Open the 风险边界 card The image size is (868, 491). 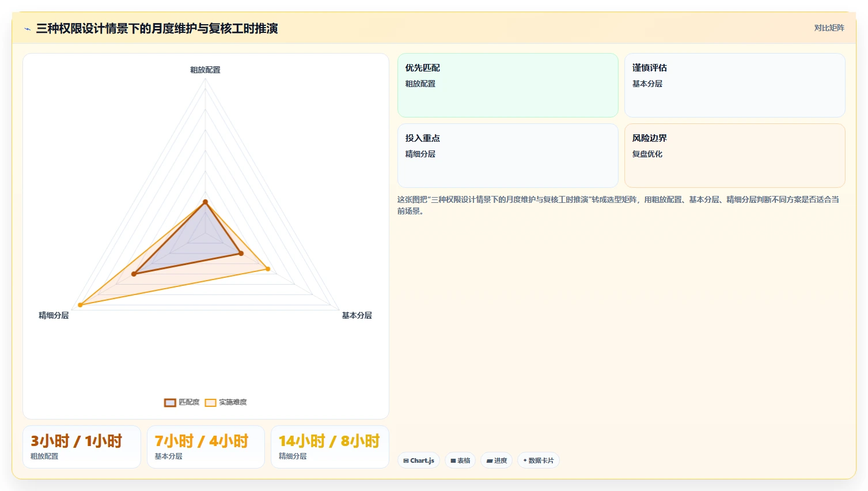[734, 156]
